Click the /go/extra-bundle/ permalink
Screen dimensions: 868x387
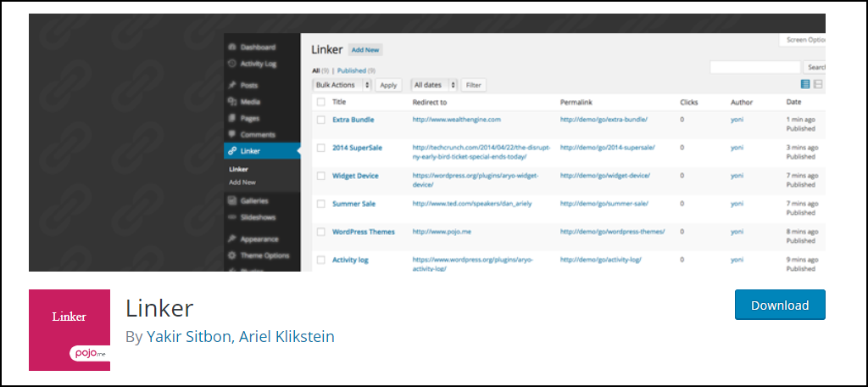point(604,119)
